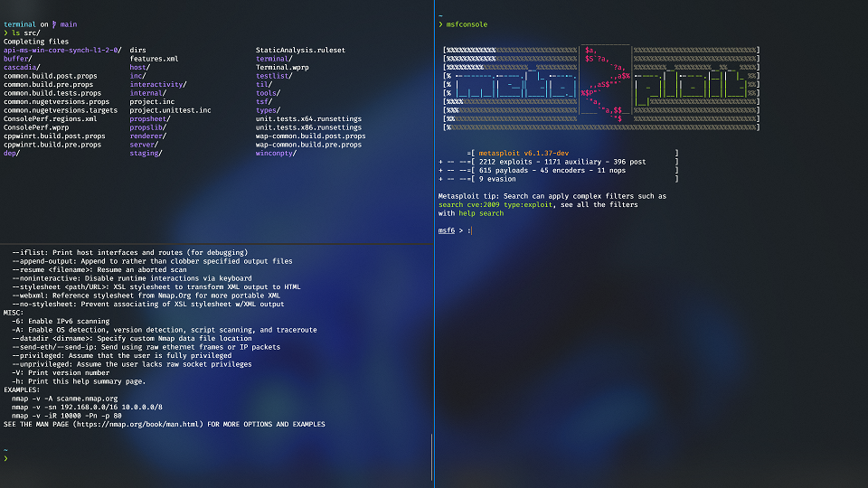Click the renderer/ directory name
Image resolution: width=868 pixels, height=488 pixels.
[x=147, y=136]
